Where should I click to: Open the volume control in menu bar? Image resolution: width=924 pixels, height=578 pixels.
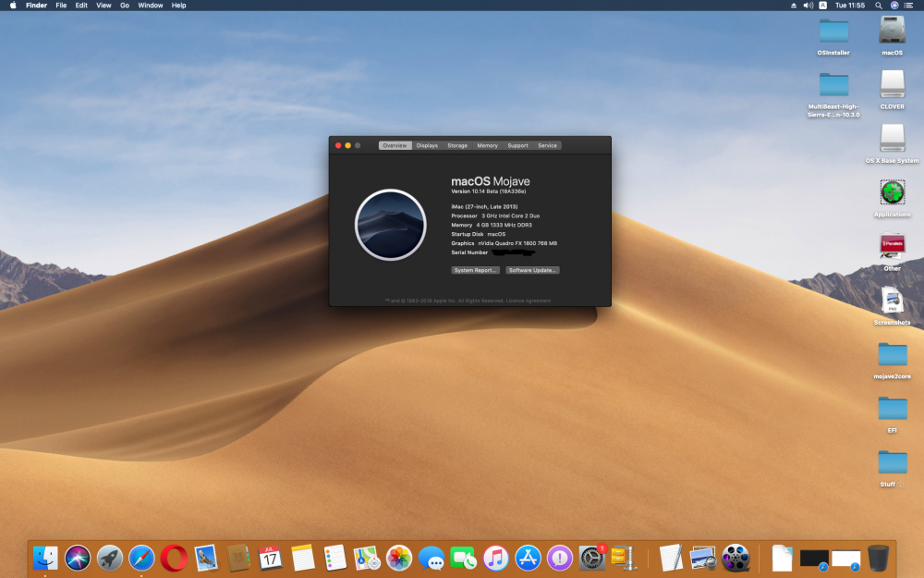[x=808, y=6]
